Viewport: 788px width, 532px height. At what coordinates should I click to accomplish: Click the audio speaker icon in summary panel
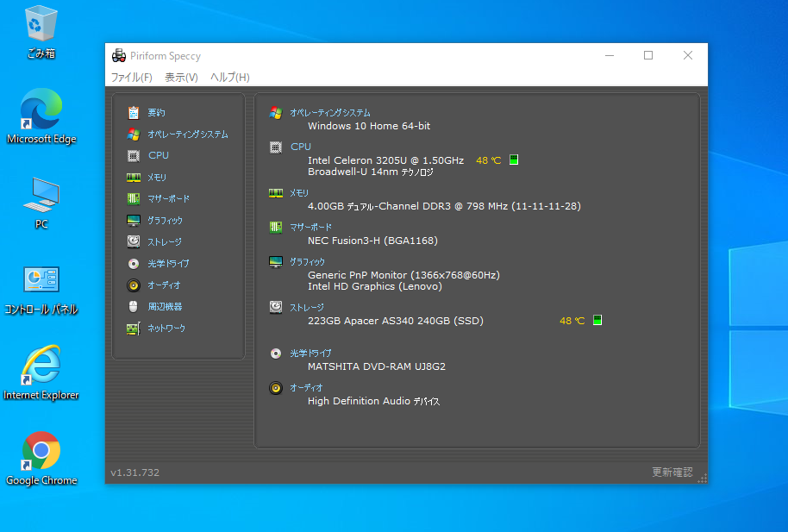[275, 388]
